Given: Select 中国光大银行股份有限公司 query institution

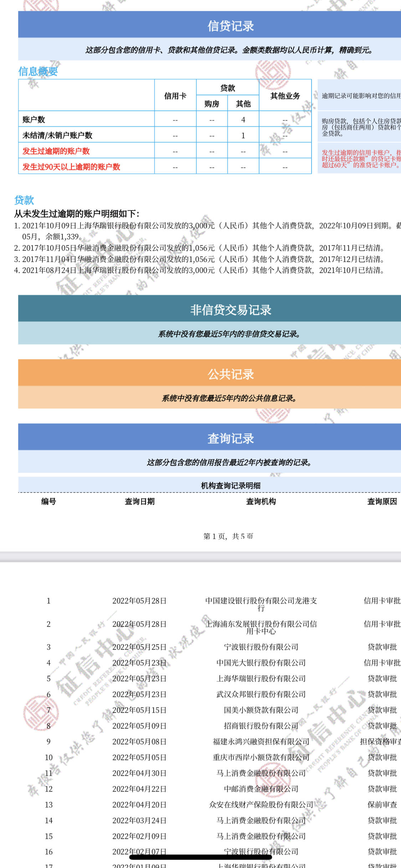Looking at the screenshot, I should click(x=261, y=663).
